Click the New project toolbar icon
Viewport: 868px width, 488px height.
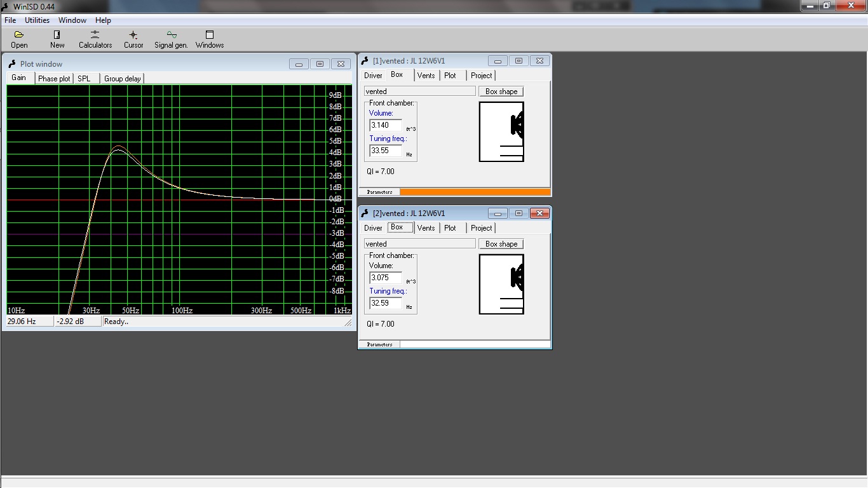pos(57,36)
